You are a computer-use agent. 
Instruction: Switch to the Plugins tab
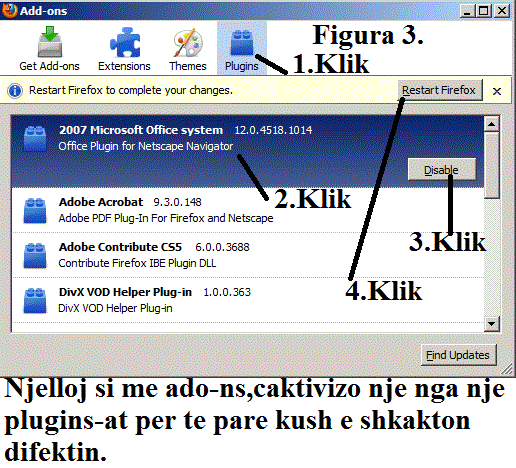click(x=242, y=48)
